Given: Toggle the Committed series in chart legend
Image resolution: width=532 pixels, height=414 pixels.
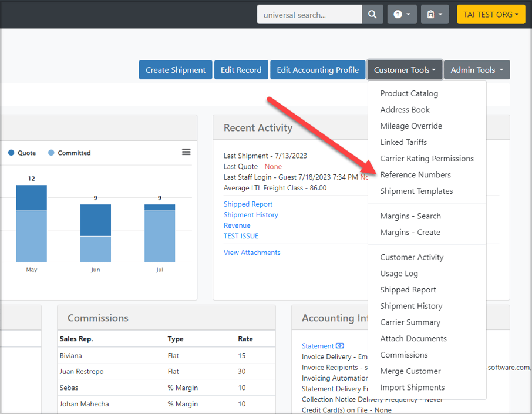Looking at the screenshot, I should [69, 153].
